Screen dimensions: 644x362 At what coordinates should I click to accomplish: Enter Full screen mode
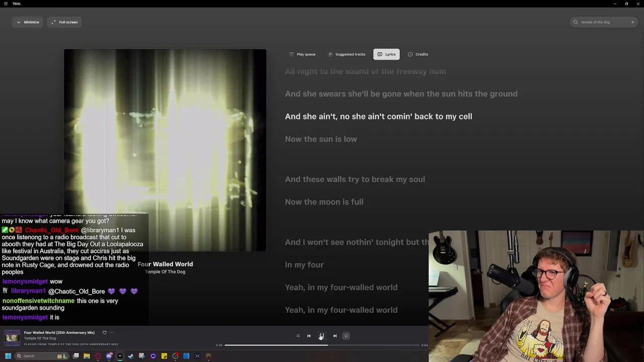64,22
